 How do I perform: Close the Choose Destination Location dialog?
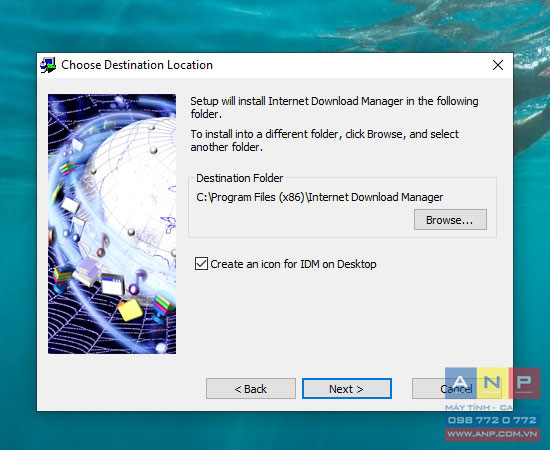click(x=498, y=65)
